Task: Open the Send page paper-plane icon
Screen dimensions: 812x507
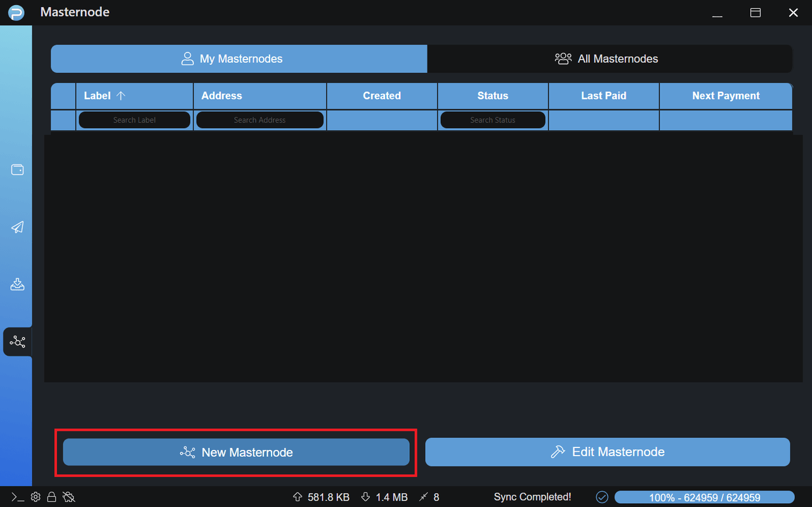Action: [17, 227]
